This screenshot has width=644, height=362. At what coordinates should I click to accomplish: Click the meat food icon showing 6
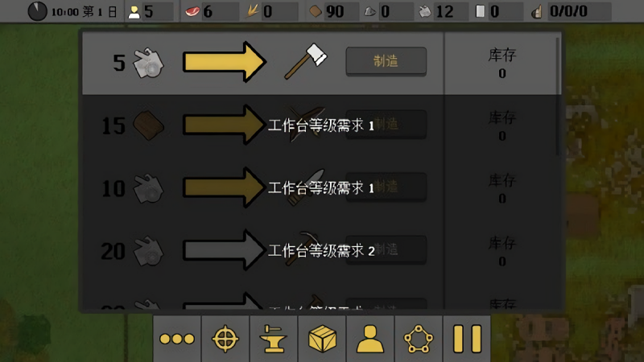point(192,11)
